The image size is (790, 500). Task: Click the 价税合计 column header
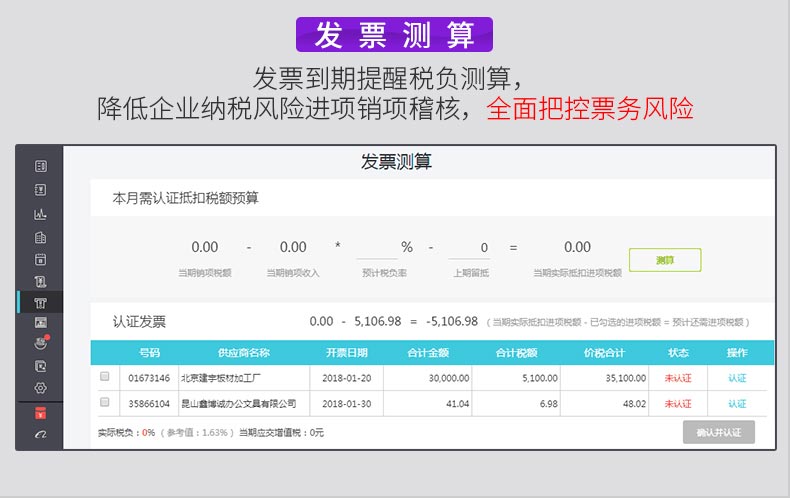click(x=605, y=353)
